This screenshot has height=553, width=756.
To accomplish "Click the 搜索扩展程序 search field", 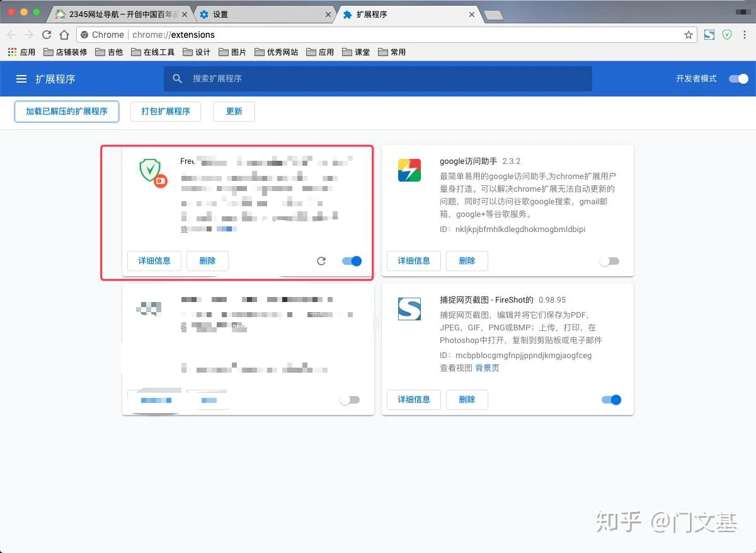I will coord(378,79).
